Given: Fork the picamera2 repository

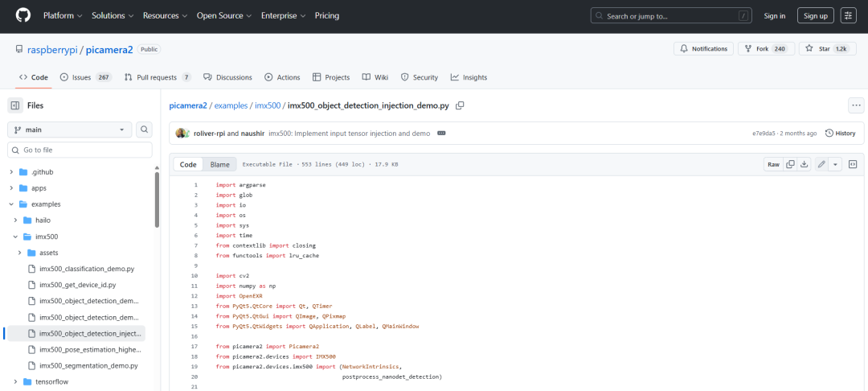Looking at the screenshot, I should click(x=766, y=49).
